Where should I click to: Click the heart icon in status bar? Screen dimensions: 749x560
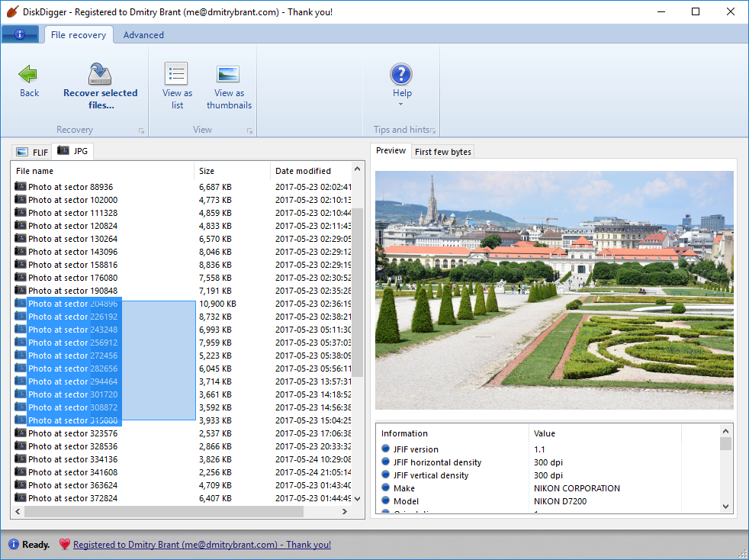coord(64,545)
